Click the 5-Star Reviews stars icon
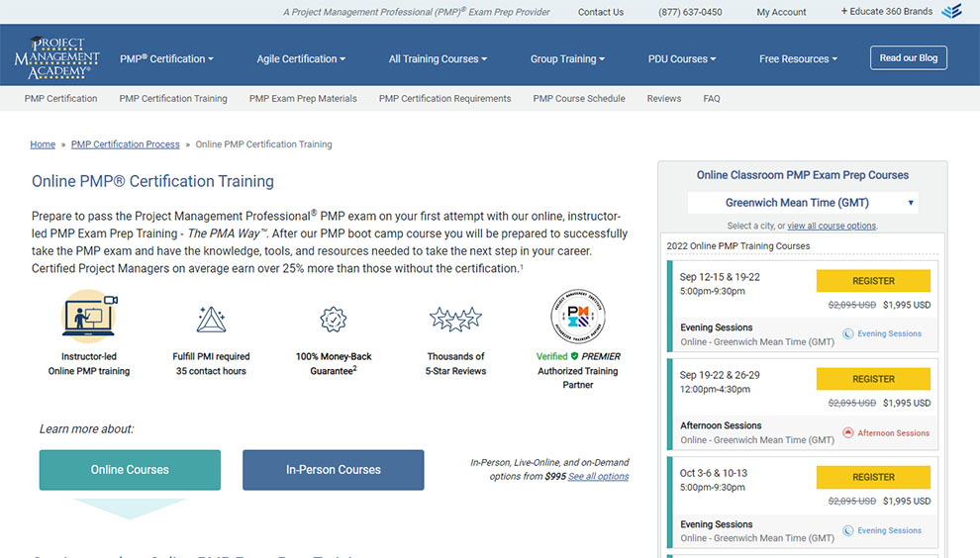The height and width of the screenshot is (558, 980). (x=455, y=319)
